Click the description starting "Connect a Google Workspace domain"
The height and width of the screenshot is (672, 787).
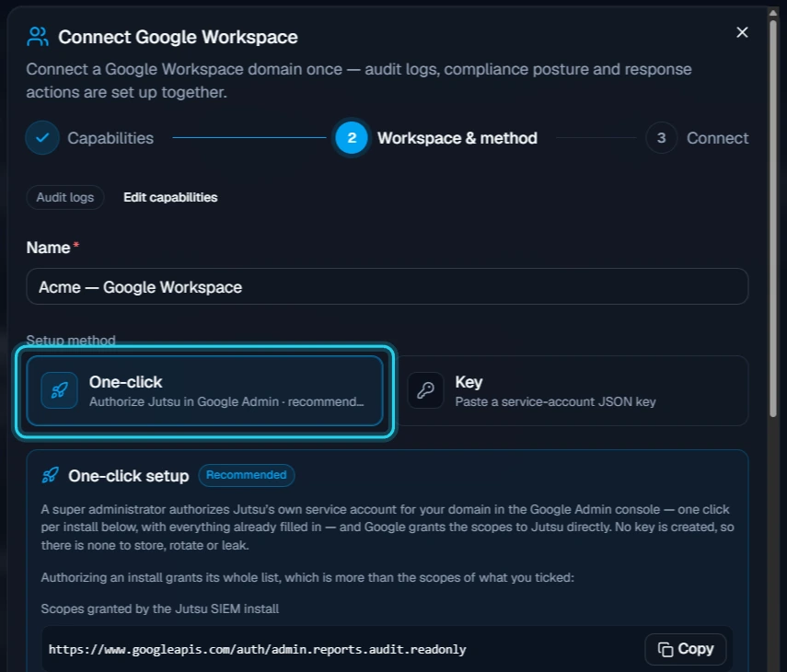[359, 81]
